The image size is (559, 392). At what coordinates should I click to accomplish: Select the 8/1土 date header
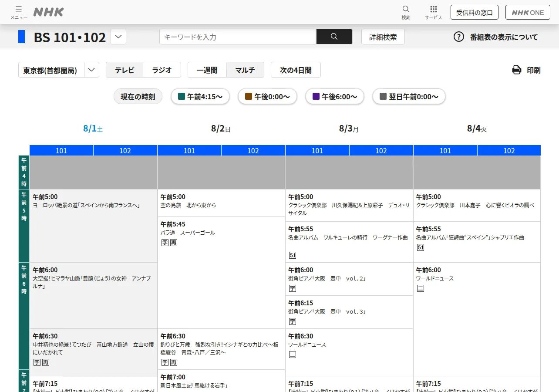coord(93,128)
